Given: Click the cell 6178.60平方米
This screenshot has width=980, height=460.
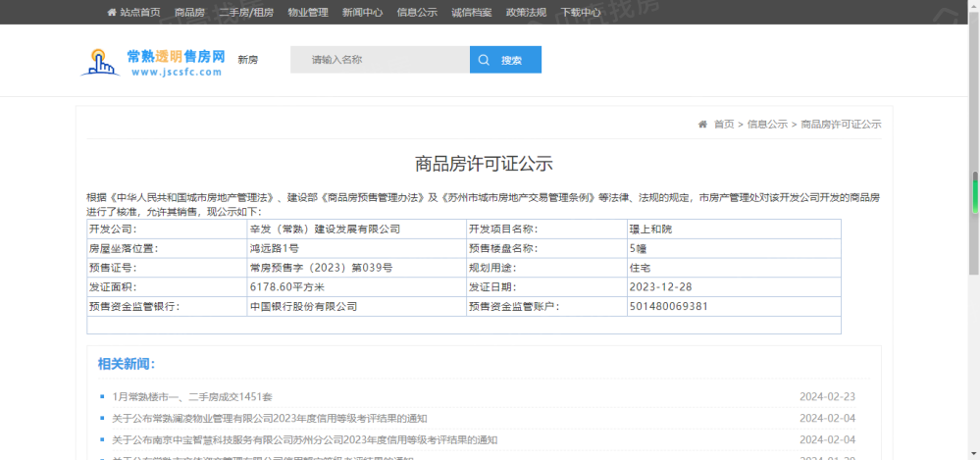Looking at the screenshot, I should click(x=357, y=286).
